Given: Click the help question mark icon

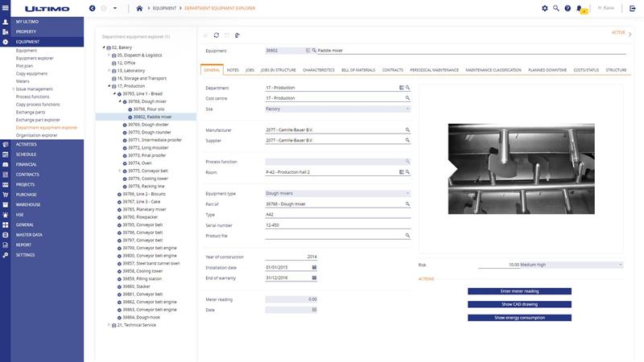Looking at the screenshot, I should 568,8.
